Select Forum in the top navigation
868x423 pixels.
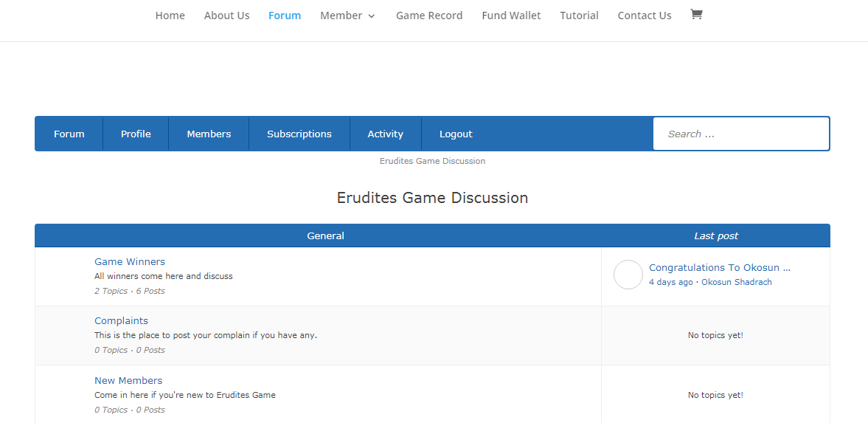285,16
